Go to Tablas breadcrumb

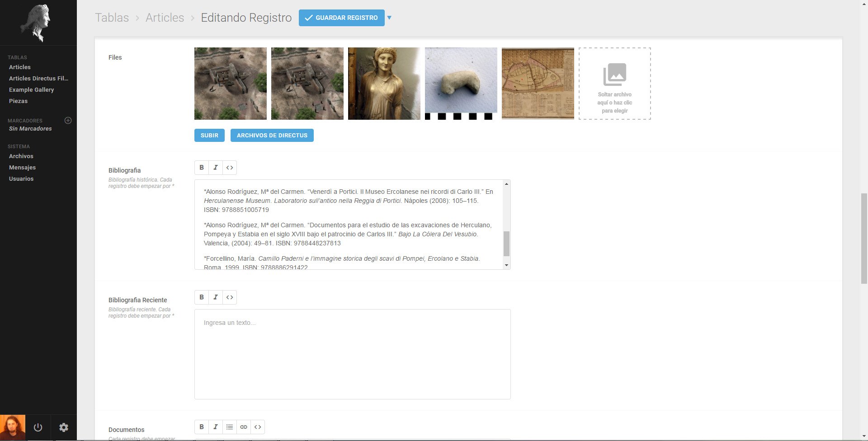pos(112,18)
